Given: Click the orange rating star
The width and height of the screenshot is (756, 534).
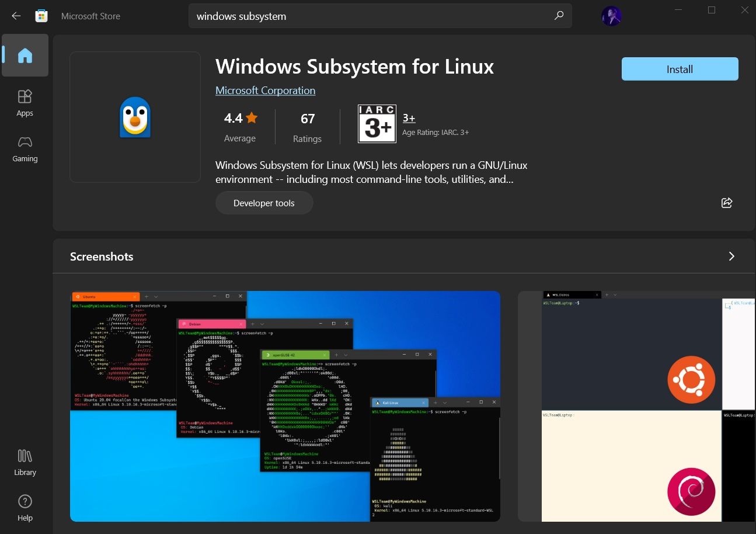Looking at the screenshot, I should click(252, 118).
